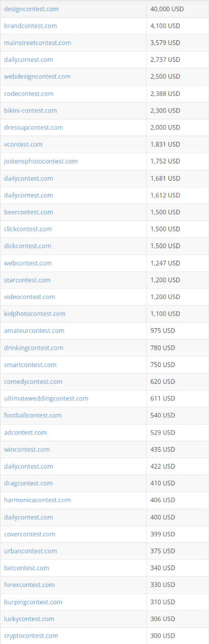This screenshot has width=209, height=644.
Task: Select kidphotocontest.com link
Action: (x=35, y=313)
